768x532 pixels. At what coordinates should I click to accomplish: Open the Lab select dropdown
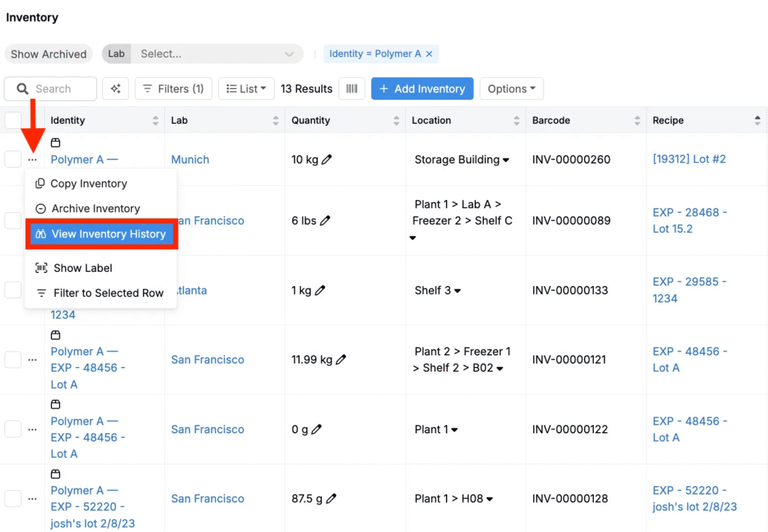(216, 54)
